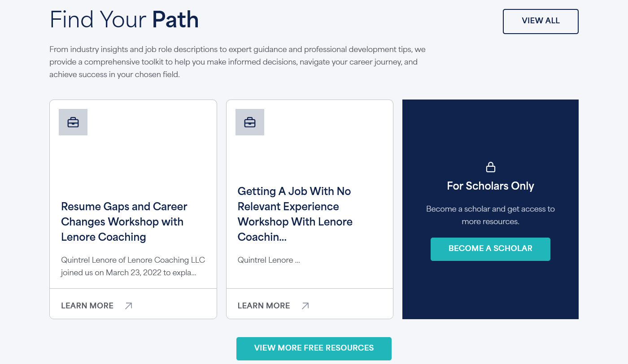This screenshot has width=628, height=364.
Task: Open Getting A Job With No Relevant Experience title
Action: 295,214
